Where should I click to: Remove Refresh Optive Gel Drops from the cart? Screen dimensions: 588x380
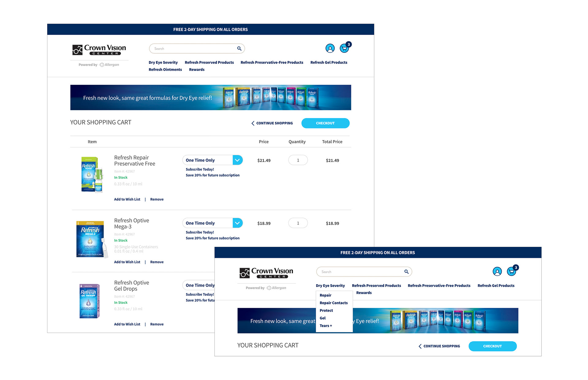tap(157, 324)
